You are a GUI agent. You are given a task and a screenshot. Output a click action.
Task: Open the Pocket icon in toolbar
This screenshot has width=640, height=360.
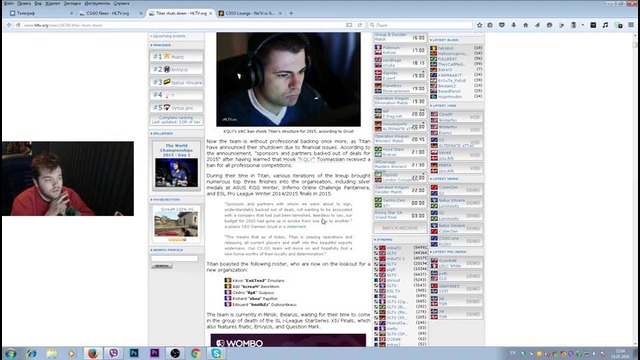502,25
